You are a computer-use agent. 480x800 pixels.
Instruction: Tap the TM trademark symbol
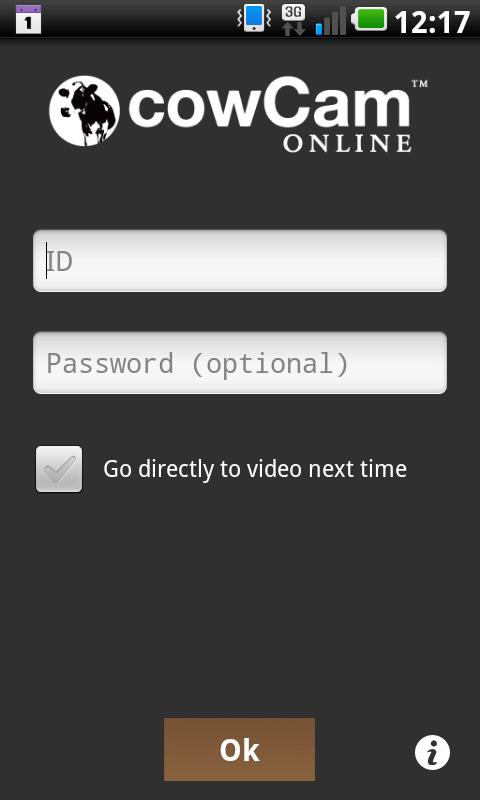pyautogui.click(x=419, y=84)
